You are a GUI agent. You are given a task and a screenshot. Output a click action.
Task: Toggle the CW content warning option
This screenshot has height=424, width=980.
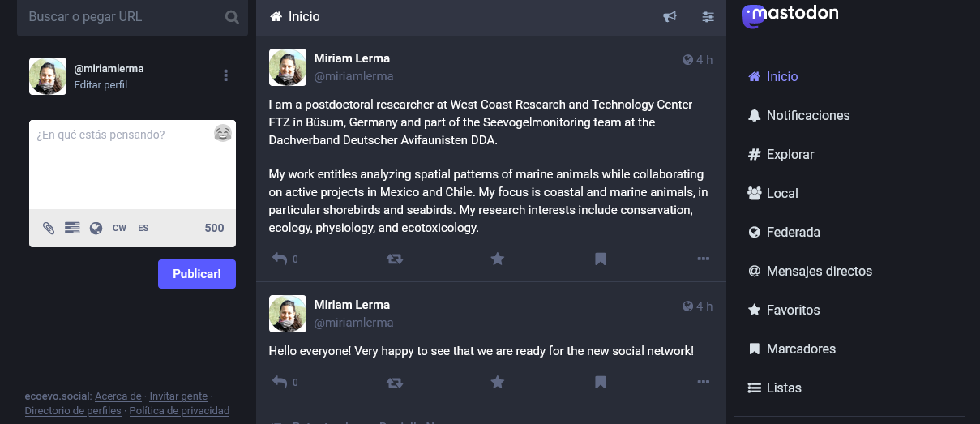pyautogui.click(x=119, y=228)
